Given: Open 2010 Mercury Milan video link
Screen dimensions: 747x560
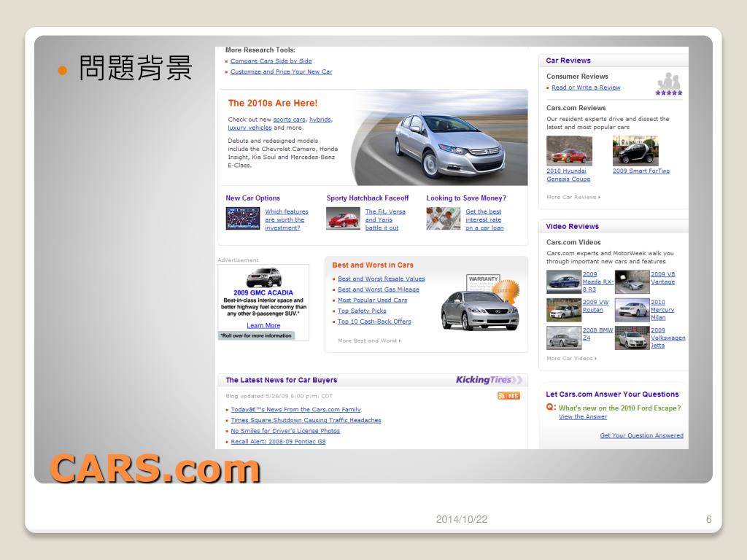Looking at the screenshot, I should click(662, 309).
